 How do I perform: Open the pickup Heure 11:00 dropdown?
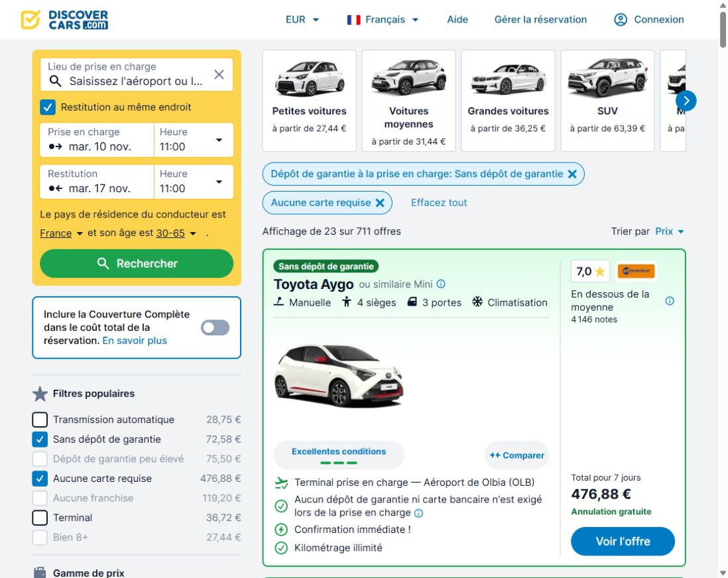click(x=194, y=140)
